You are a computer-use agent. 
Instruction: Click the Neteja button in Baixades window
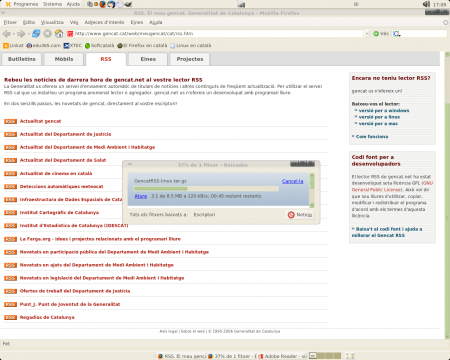tap(300, 215)
